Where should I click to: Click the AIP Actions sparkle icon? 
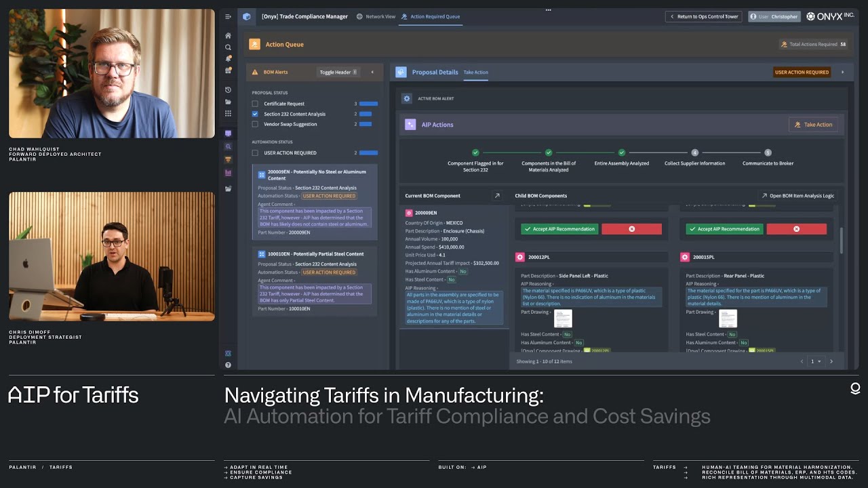click(410, 125)
